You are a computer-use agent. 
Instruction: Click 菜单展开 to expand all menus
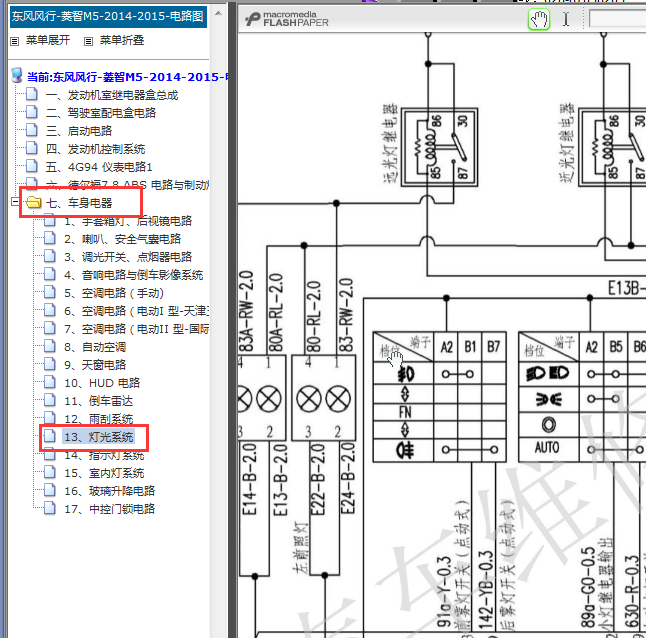(x=48, y=40)
